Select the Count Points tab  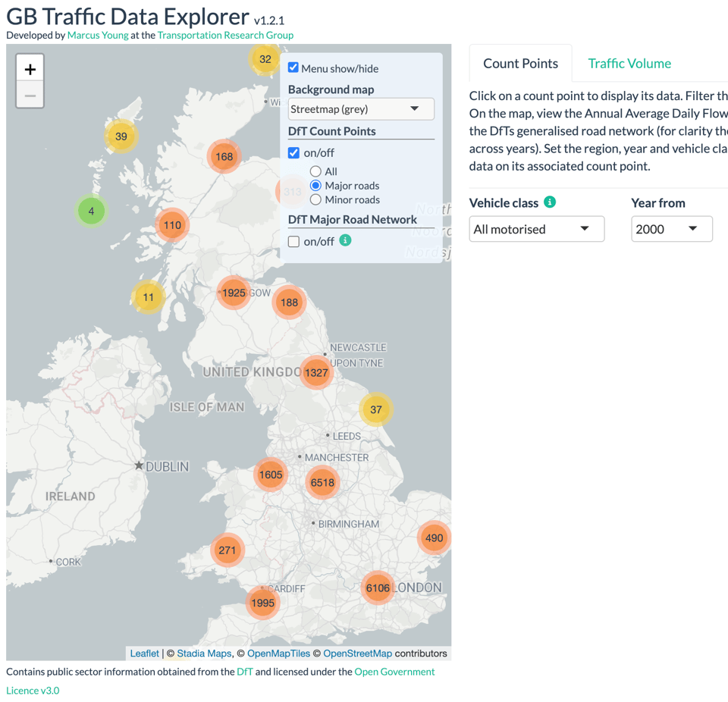[x=520, y=64]
